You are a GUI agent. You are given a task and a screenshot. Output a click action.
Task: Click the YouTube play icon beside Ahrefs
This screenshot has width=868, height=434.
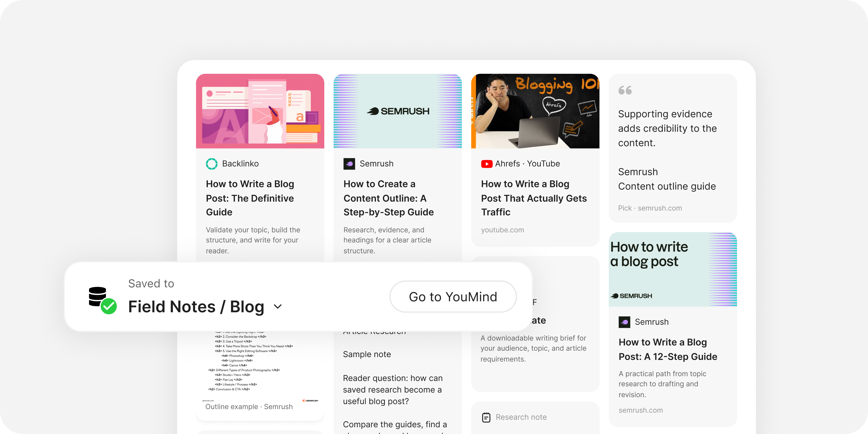[x=487, y=164]
